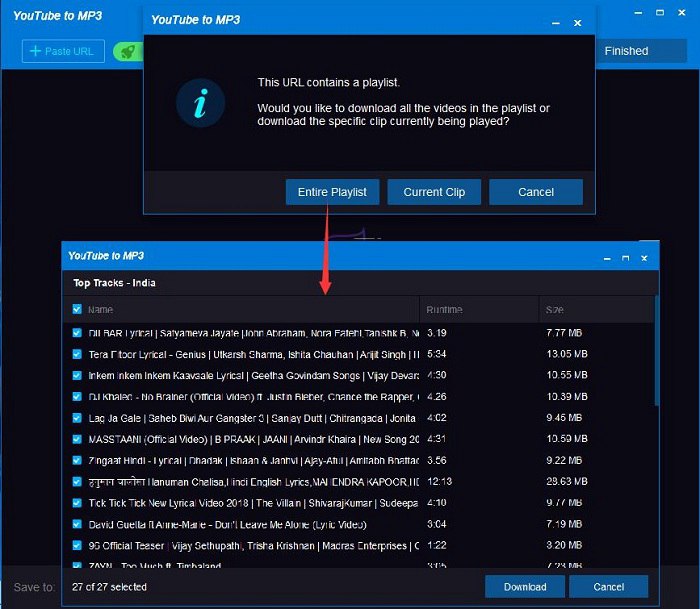Sort tracks by the Size column header

coord(555,310)
